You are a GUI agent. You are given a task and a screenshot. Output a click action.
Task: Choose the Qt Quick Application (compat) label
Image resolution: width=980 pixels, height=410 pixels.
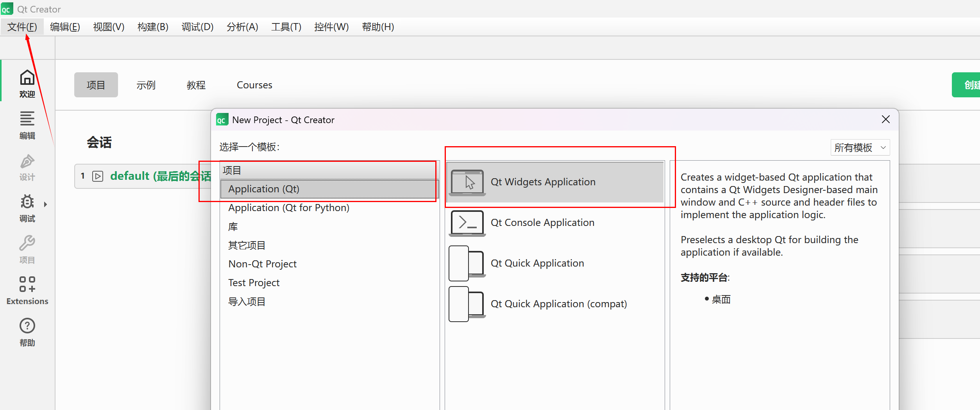click(559, 304)
